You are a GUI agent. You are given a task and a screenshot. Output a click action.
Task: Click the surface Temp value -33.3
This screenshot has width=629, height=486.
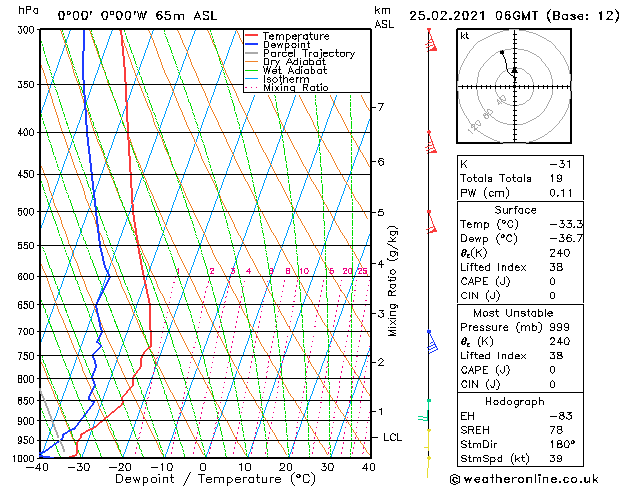(566, 224)
